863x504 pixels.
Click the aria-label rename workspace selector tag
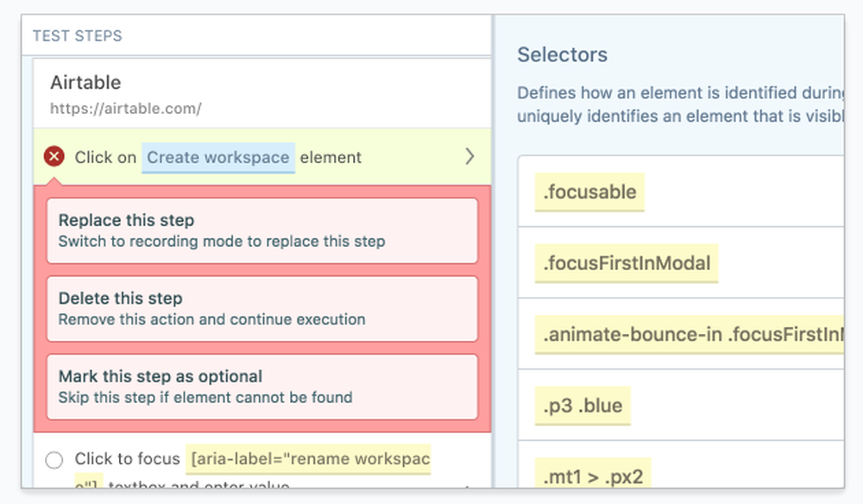tap(309, 459)
